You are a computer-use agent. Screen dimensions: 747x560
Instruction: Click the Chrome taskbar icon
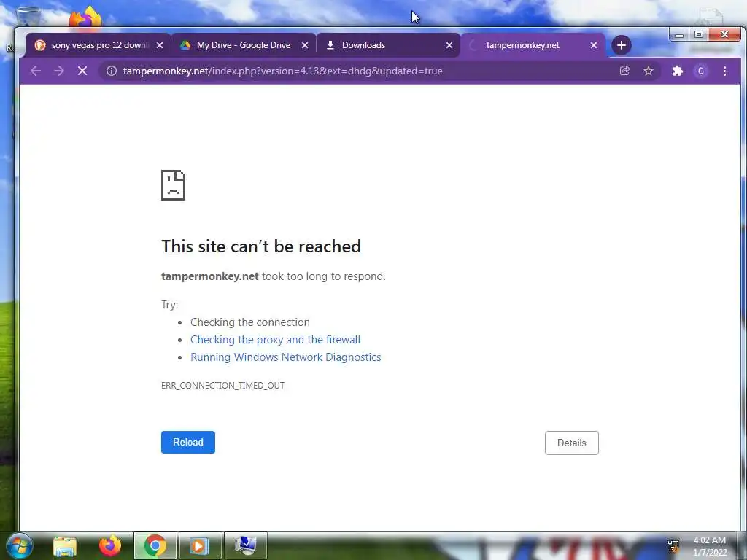point(155,545)
